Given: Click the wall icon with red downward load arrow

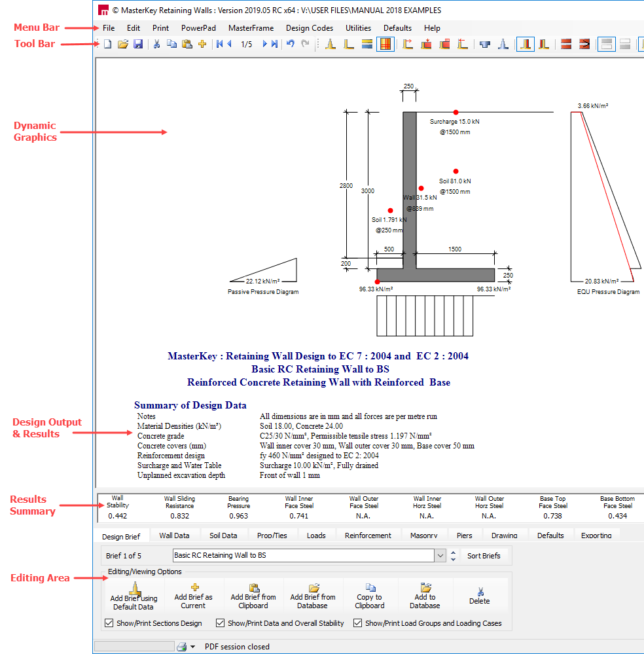Looking at the screenshot, I should 426,44.
